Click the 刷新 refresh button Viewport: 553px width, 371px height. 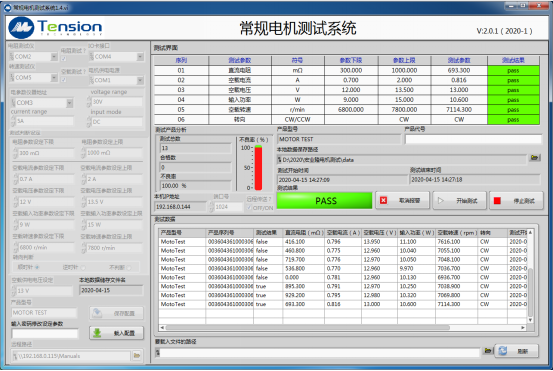pos(517,351)
